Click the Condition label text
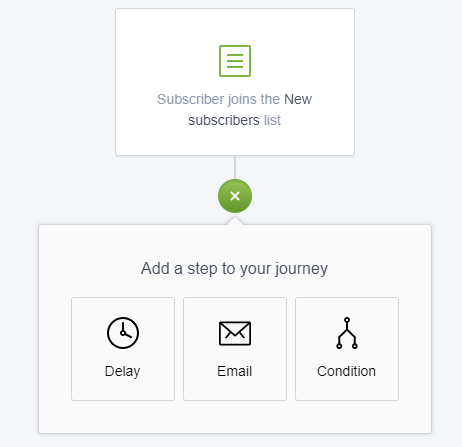This screenshot has height=447, width=462. [x=347, y=371]
